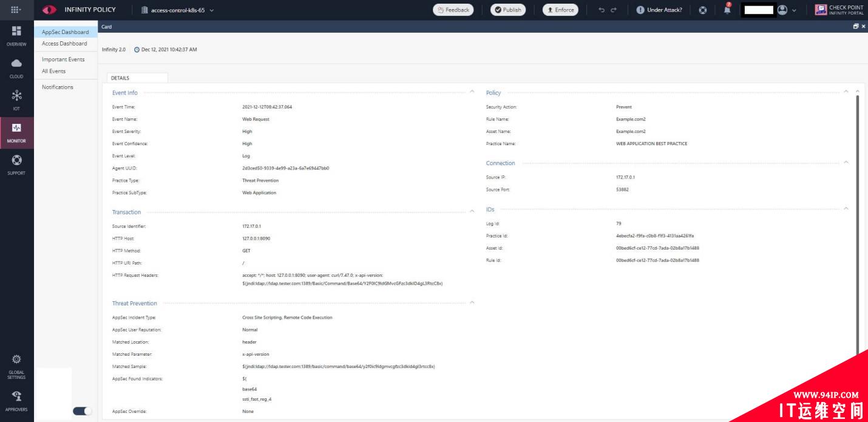Click the Feedback button
The image size is (868, 422).
pos(453,10)
